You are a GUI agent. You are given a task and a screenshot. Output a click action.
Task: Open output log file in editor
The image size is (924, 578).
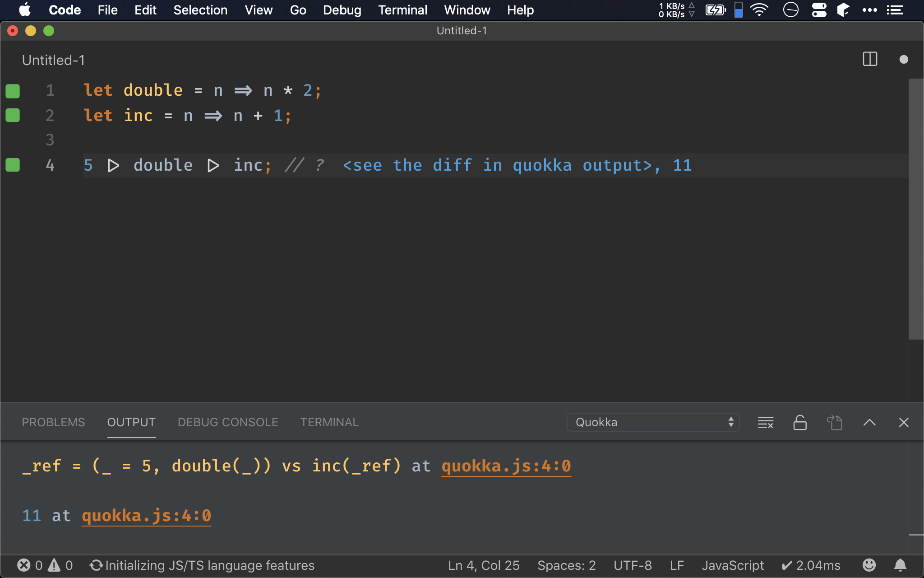(x=835, y=423)
